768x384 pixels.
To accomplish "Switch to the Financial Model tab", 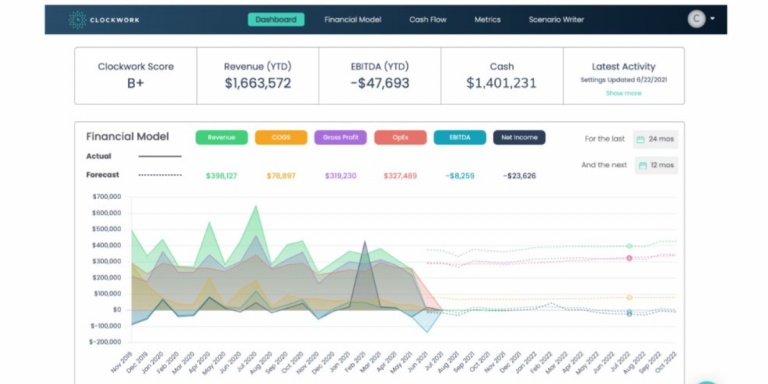I will (x=353, y=20).
